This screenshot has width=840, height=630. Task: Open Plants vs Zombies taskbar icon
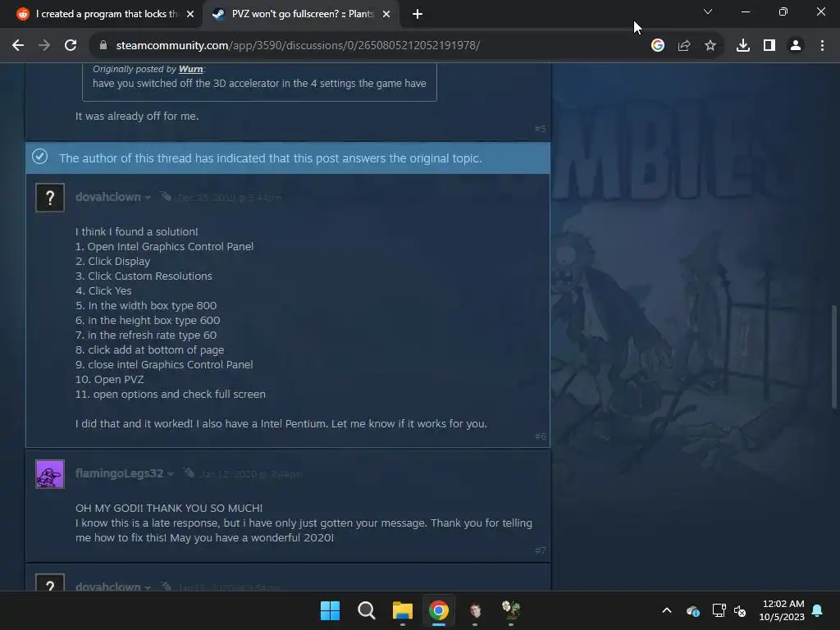[x=511, y=610]
